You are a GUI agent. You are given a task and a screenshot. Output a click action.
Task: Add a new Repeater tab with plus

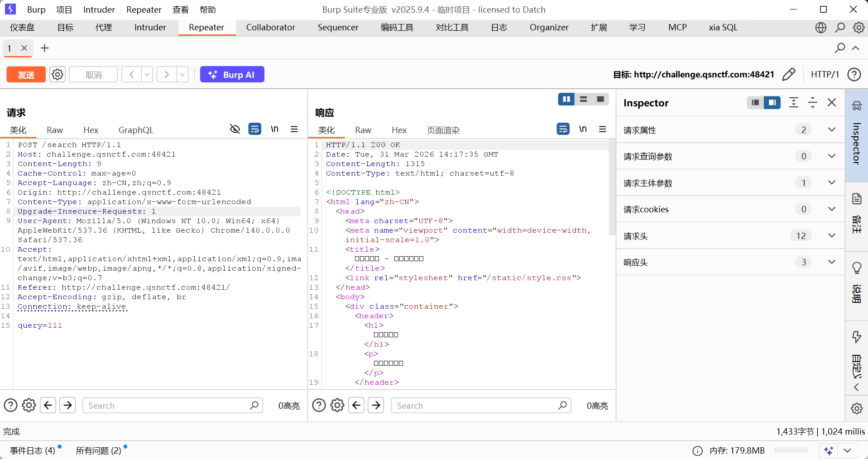point(44,48)
